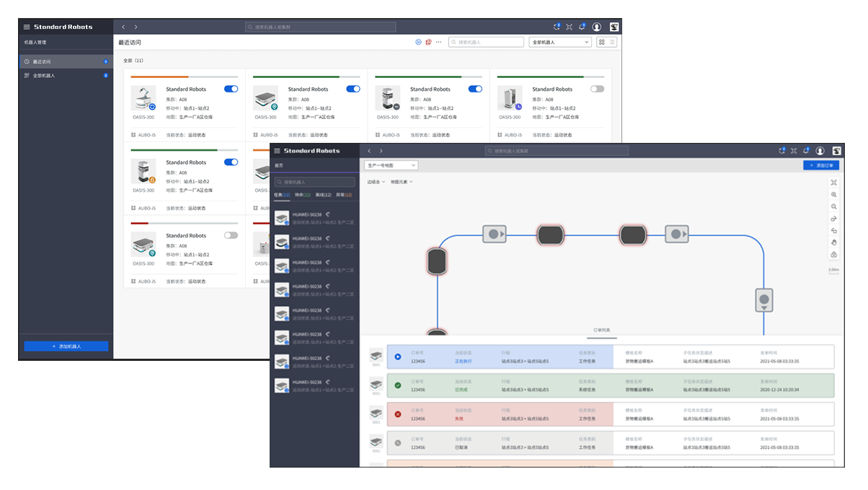Switch to grid view in back window
This screenshot has width=868, height=490.
(x=601, y=42)
